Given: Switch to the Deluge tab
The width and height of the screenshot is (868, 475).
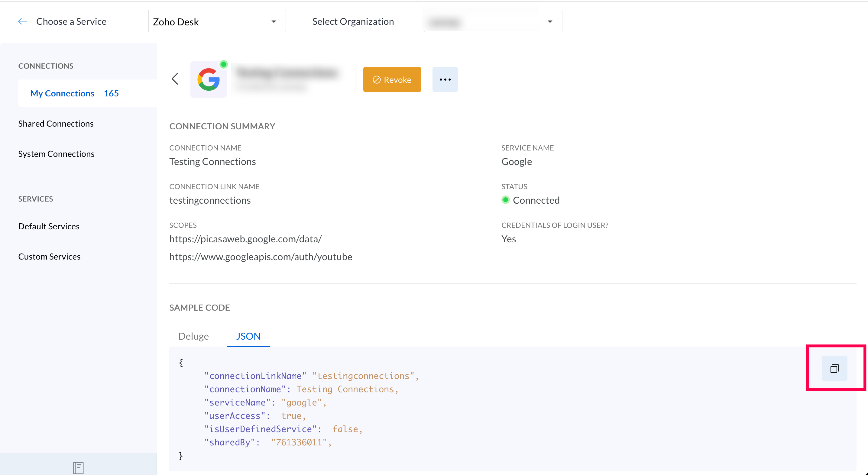Looking at the screenshot, I should point(193,336).
